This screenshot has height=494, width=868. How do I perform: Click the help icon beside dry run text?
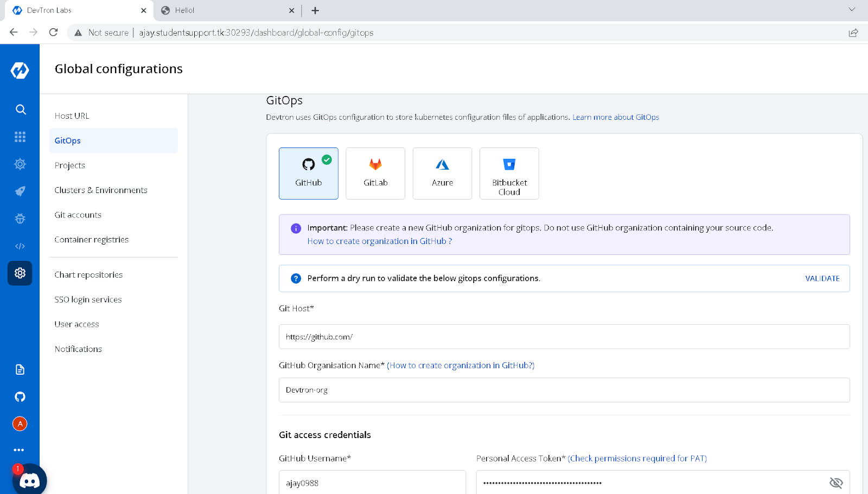coord(296,279)
